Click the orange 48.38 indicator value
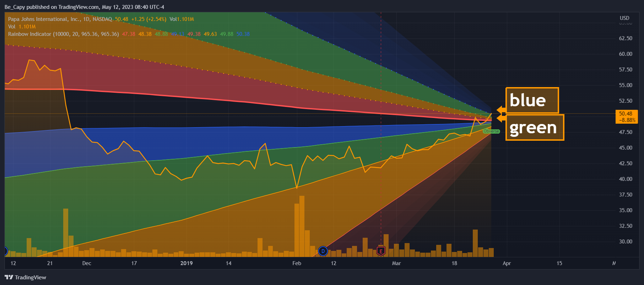 145,34
